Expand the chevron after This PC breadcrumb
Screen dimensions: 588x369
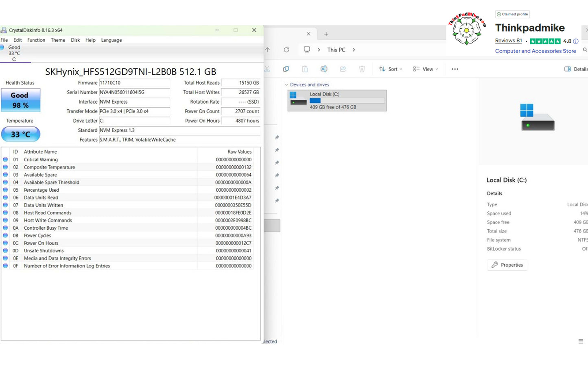pos(354,50)
